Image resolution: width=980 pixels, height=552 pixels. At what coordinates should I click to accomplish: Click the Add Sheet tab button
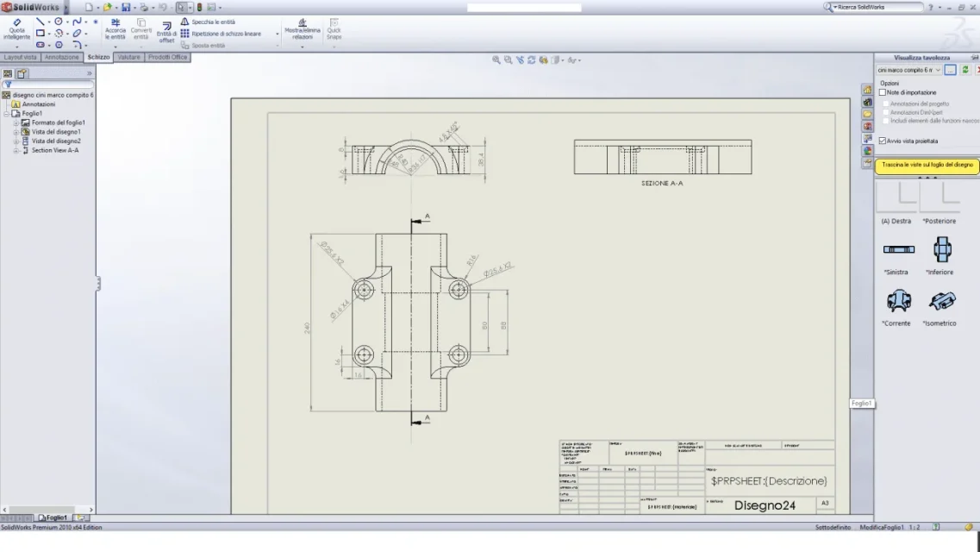pyautogui.click(x=81, y=517)
